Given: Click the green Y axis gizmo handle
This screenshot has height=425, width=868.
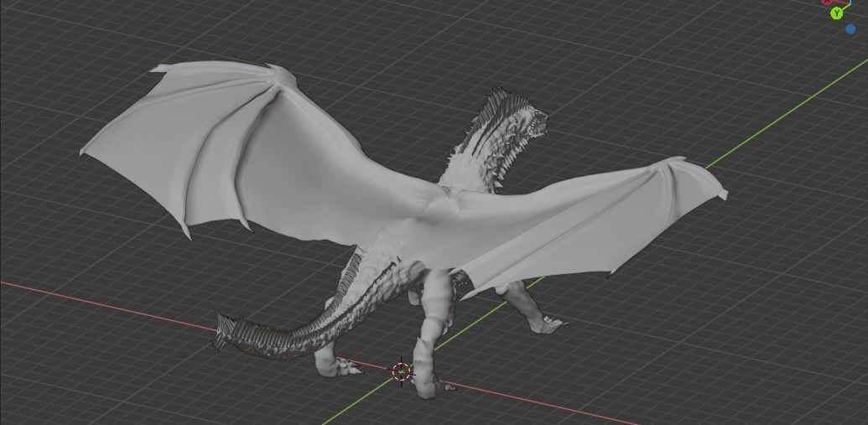Looking at the screenshot, I should point(836,13).
